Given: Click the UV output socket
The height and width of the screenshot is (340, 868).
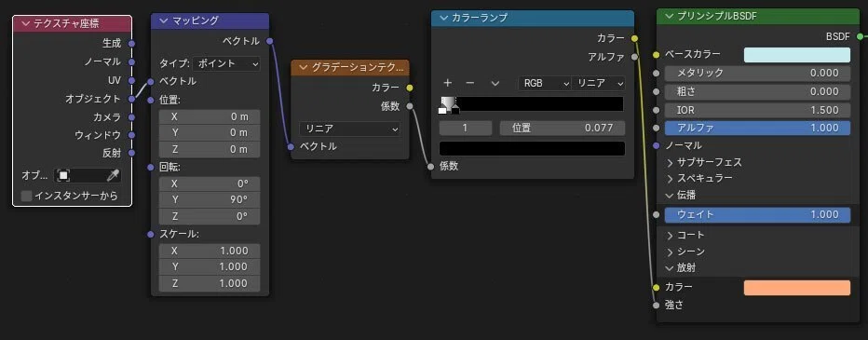Looking at the screenshot, I should pyautogui.click(x=131, y=80).
